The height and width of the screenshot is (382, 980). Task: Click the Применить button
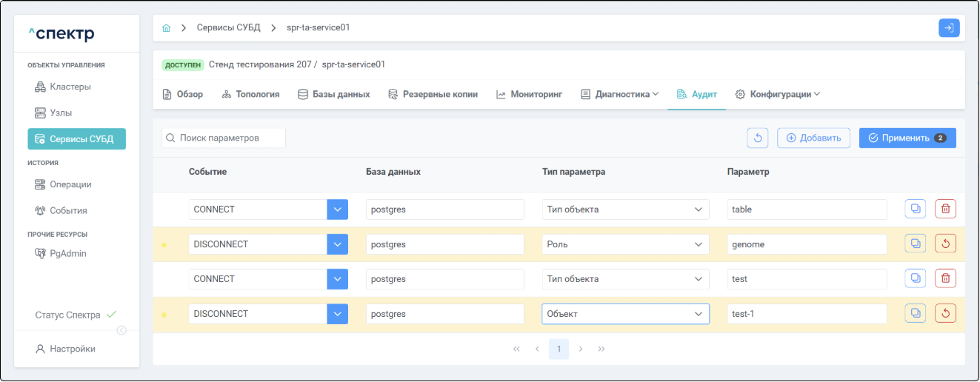907,138
